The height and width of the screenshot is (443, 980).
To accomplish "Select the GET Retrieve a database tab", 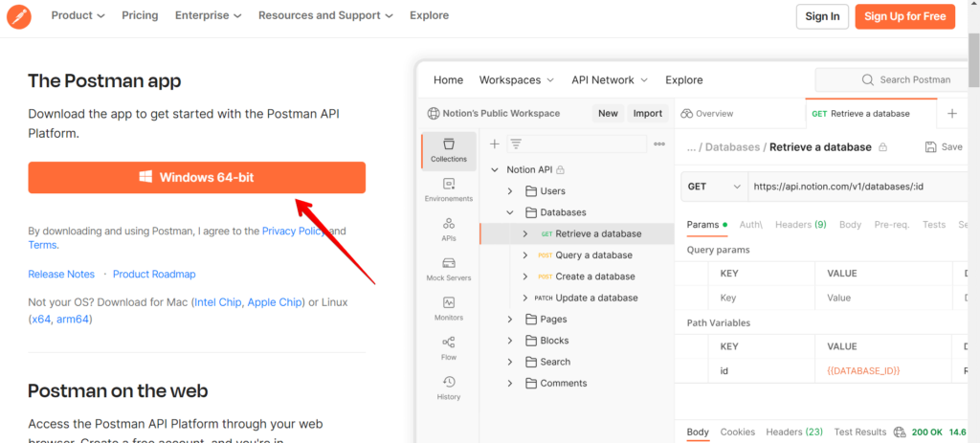I will point(871,113).
